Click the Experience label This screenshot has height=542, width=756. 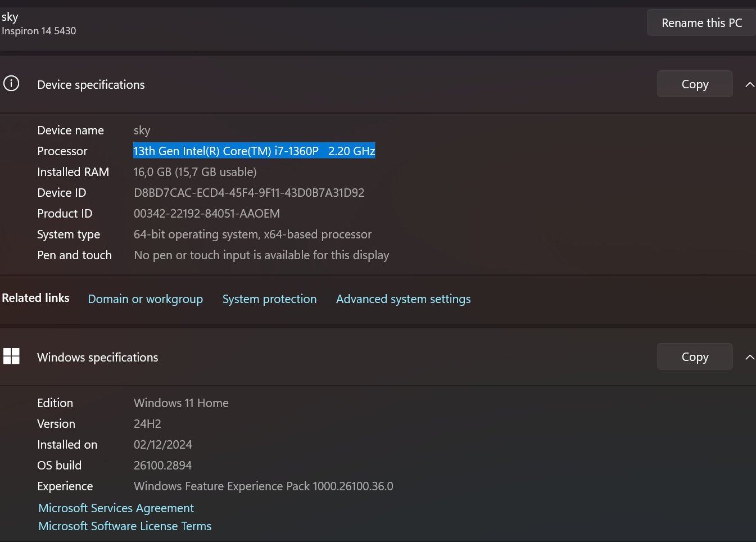[65, 486]
